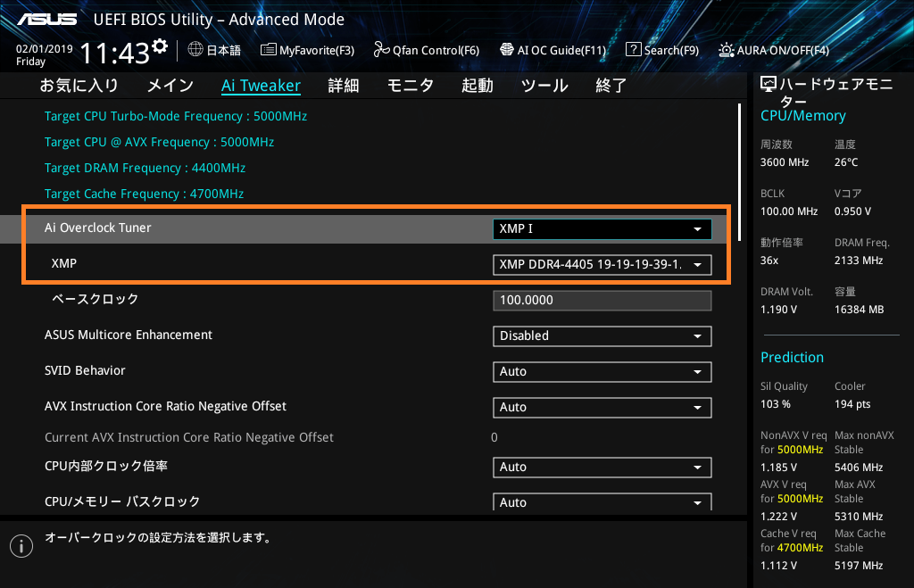The image size is (914, 588).
Task: Click the 0.950 V core voltage value
Action: pyautogui.click(x=852, y=211)
